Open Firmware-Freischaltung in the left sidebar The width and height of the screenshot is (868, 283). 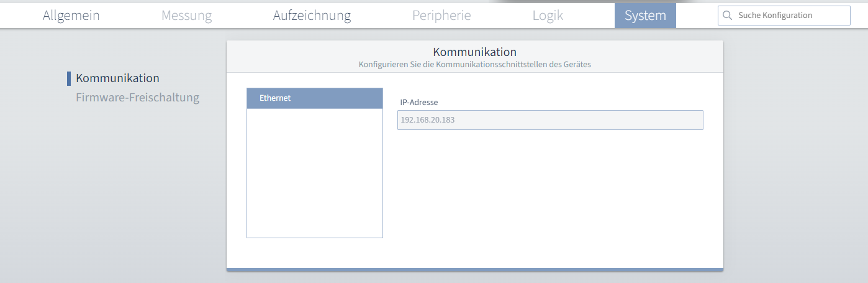click(x=137, y=98)
